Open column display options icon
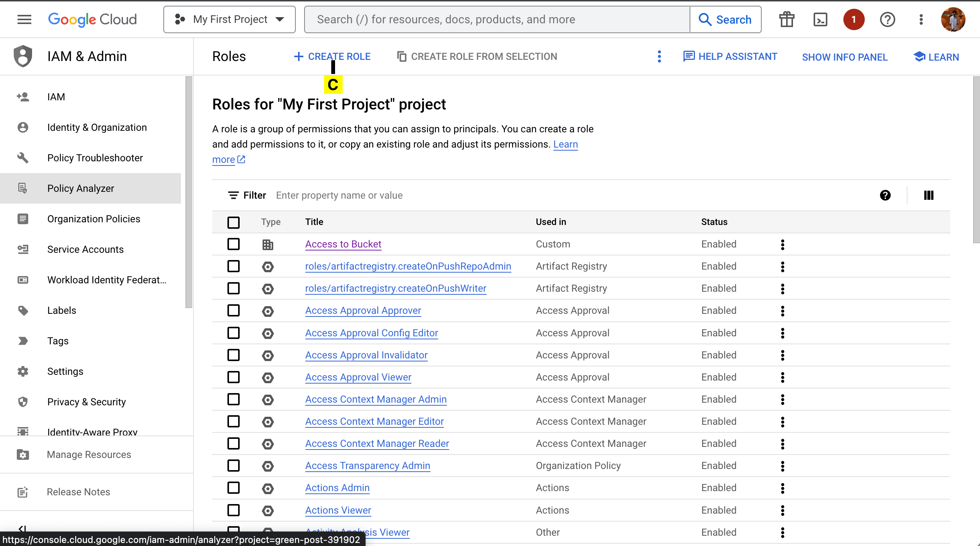This screenshot has height=546, width=980. [928, 195]
